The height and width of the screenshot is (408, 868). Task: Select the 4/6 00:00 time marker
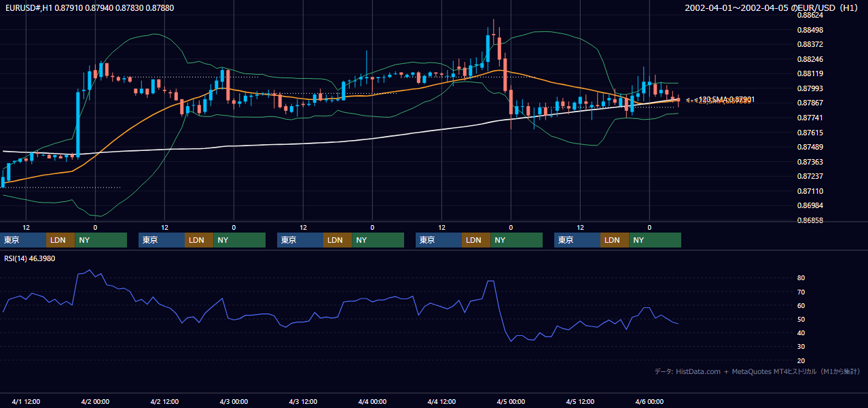(x=650, y=402)
